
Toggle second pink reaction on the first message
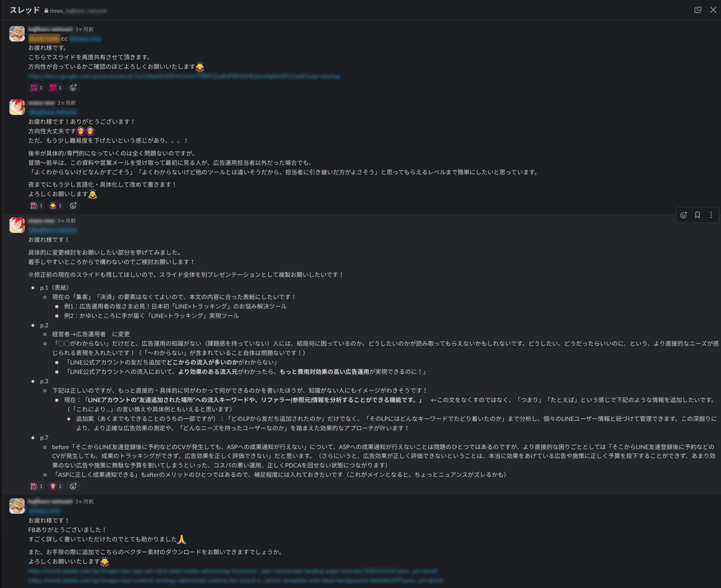point(56,88)
